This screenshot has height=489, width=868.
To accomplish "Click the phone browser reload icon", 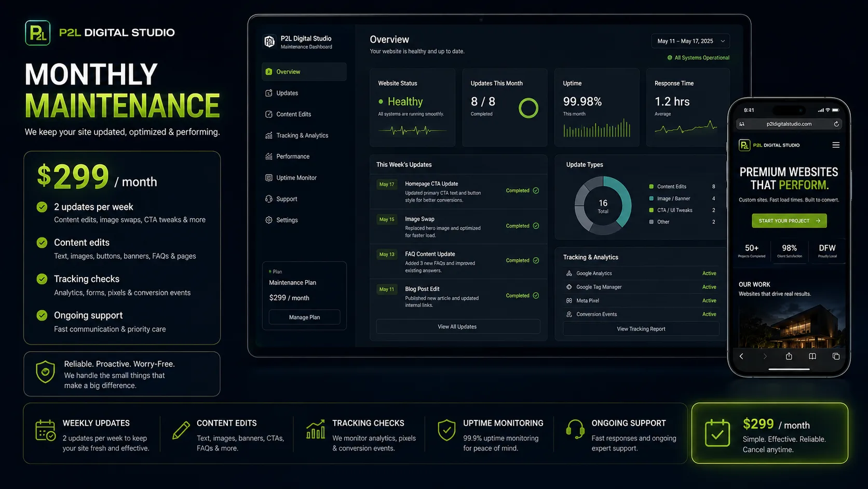I will point(836,124).
